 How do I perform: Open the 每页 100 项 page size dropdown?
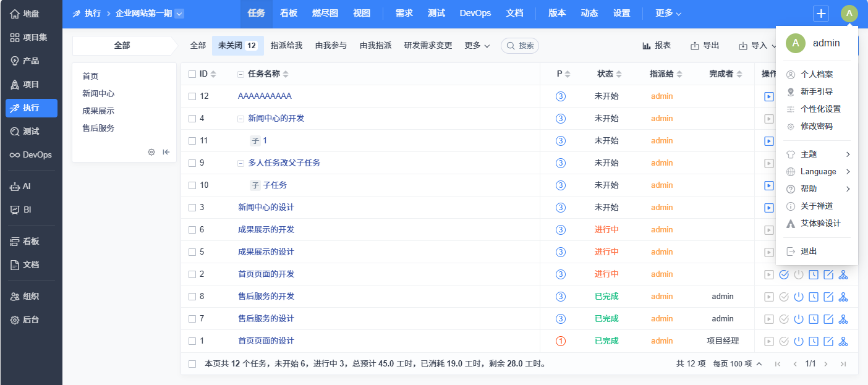[x=737, y=364]
